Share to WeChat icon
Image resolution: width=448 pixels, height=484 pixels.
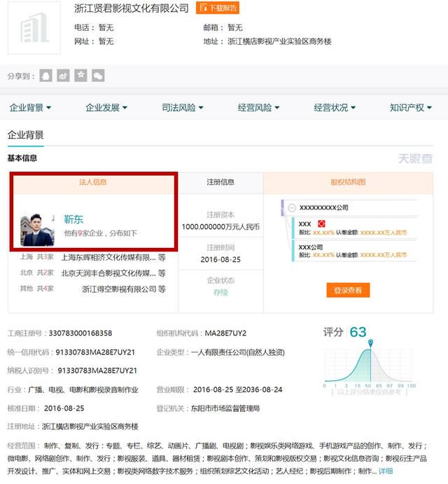point(98,76)
